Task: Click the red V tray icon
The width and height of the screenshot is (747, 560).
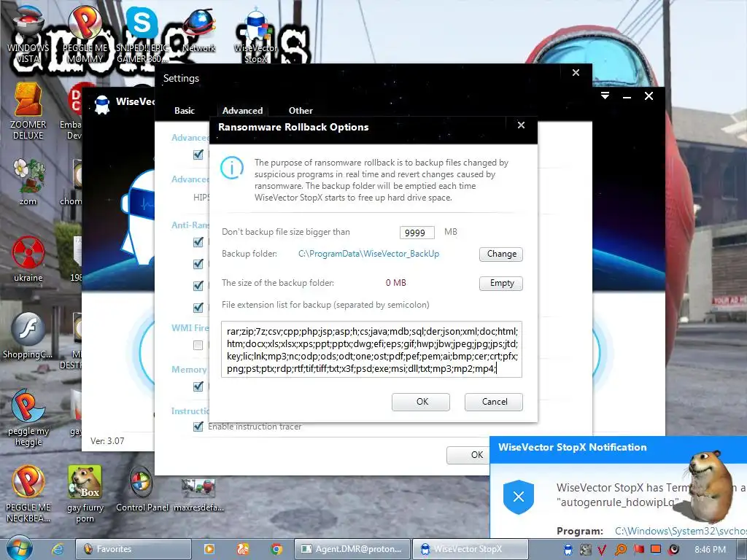Action: tap(602, 550)
